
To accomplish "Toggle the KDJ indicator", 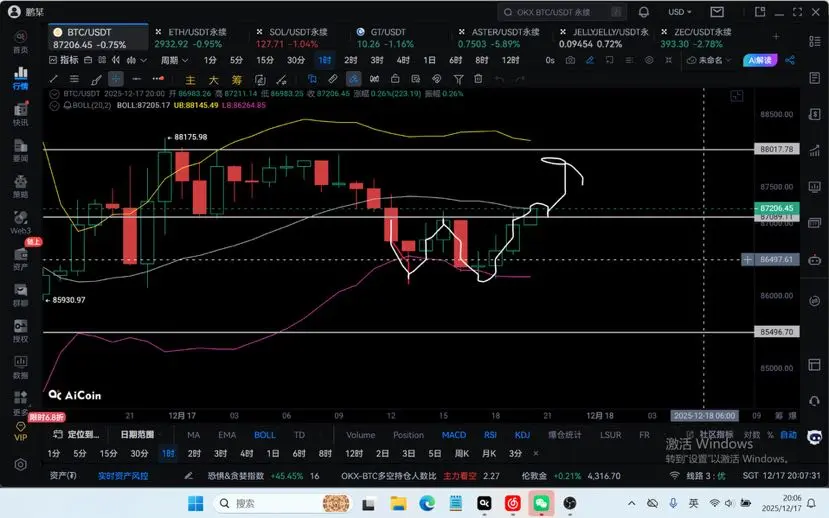I will [x=522, y=435].
